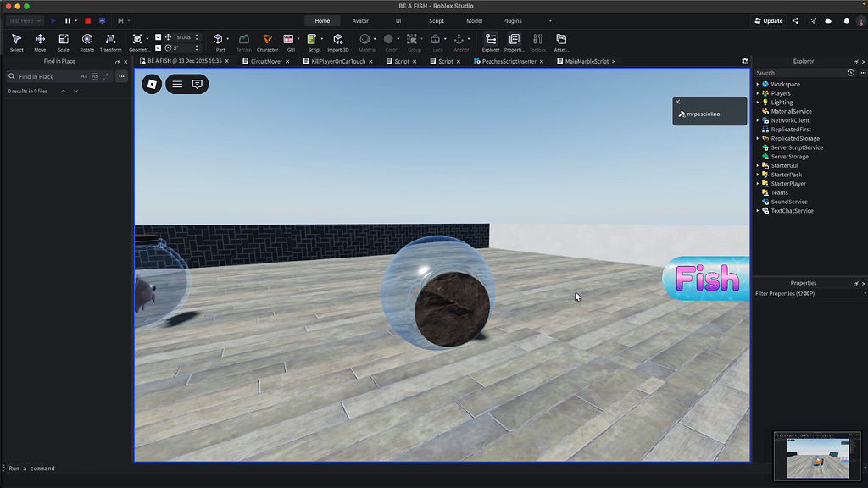
Task: Insert a new Script
Action: click(x=314, y=39)
